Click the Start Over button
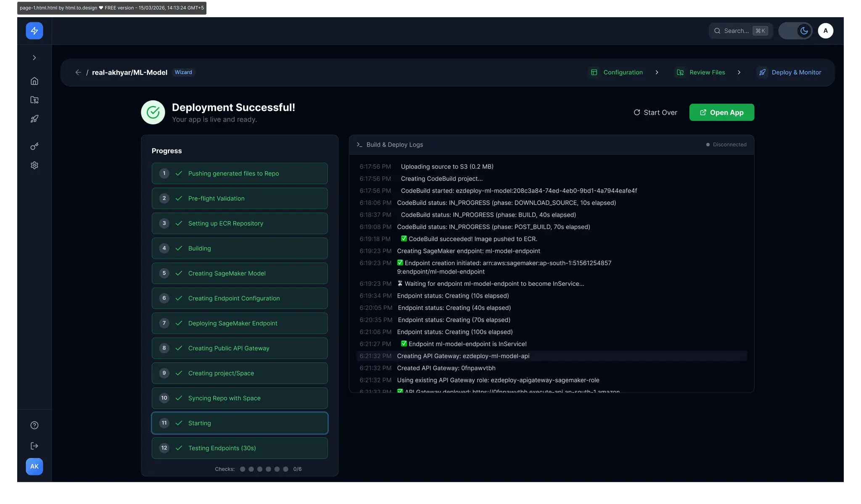 pos(655,112)
